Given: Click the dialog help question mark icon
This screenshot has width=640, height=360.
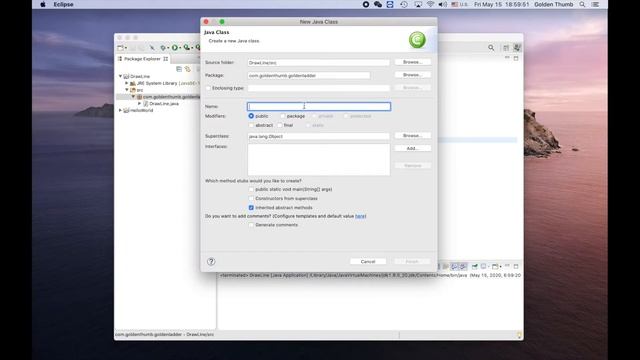Looking at the screenshot, I should coord(211,262).
